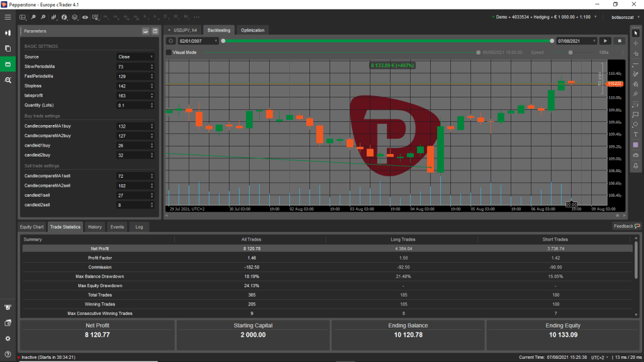Image resolution: width=644 pixels, height=362 pixels.
Task: Expand the end date 07/08/2021 dropdown
Action: 594,41
